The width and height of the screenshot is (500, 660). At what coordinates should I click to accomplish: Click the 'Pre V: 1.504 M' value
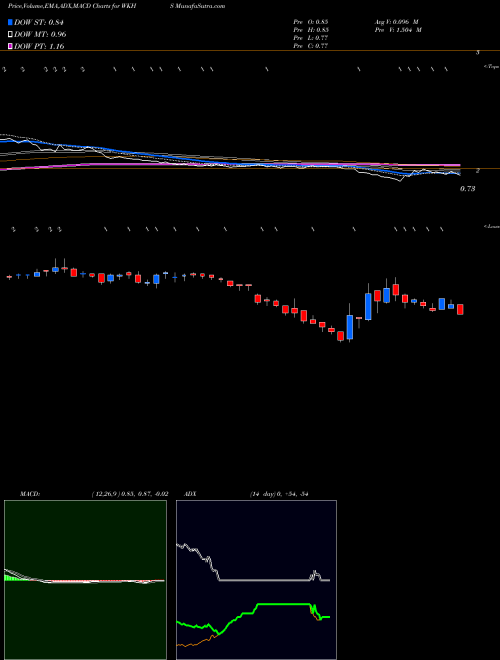[x=398, y=30]
